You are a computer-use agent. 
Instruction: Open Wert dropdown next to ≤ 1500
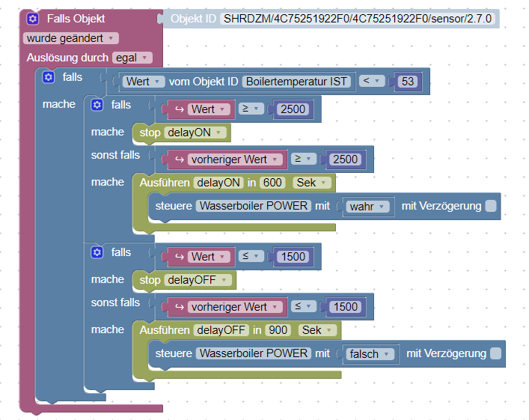pos(209,257)
